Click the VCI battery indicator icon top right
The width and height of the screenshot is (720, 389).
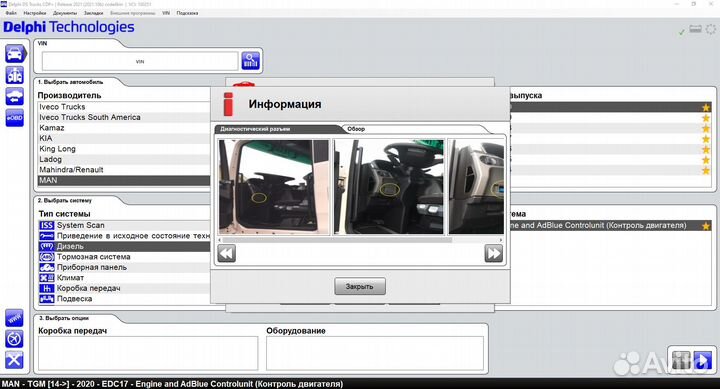point(696,29)
